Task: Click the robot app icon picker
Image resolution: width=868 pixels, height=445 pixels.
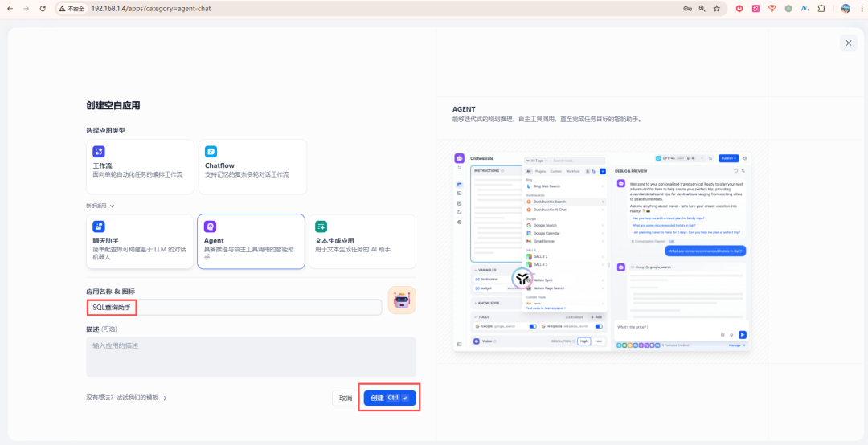Action: pos(402,300)
